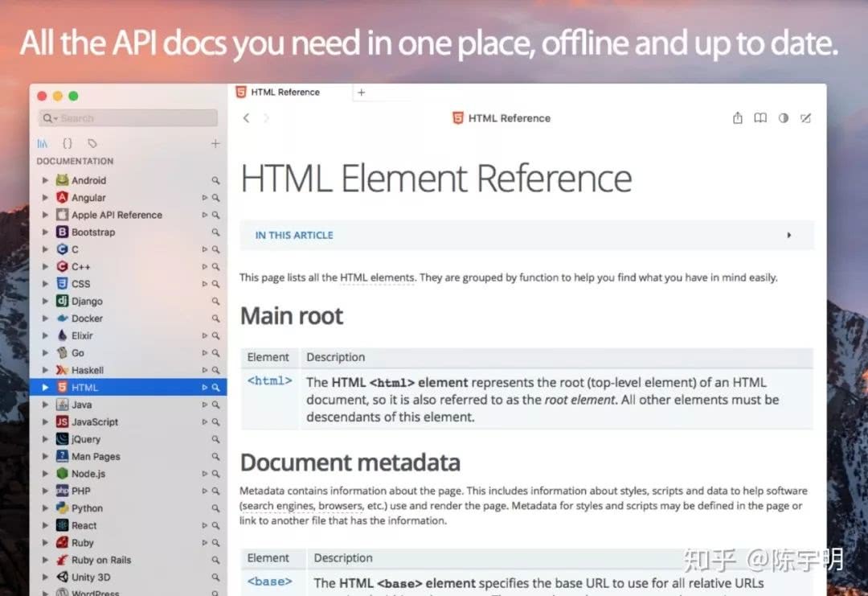This screenshot has height=596, width=868.
Task: Click the browsers link in metadata text
Action: click(341, 506)
